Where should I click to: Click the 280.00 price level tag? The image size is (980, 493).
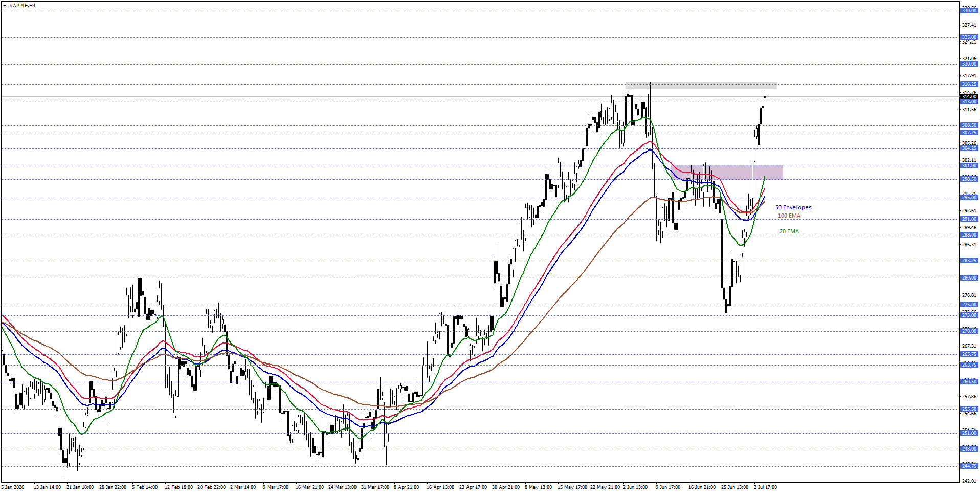[x=969, y=277]
